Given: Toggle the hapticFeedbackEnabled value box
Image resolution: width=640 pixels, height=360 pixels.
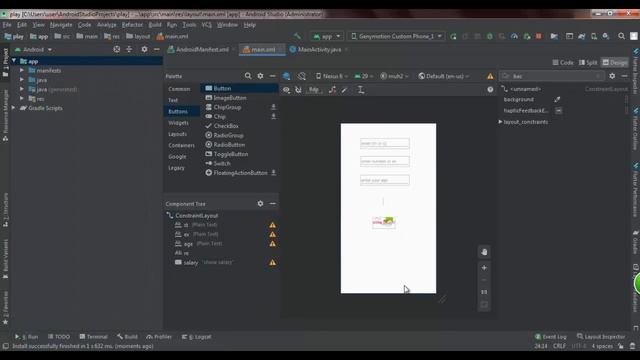Looking at the screenshot, I should click(x=558, y=111).
